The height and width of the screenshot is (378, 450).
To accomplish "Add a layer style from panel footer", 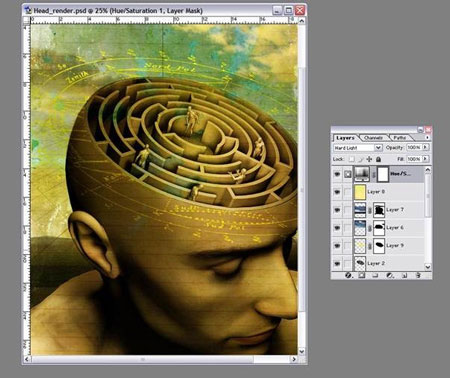I will [x=348, y=275].
